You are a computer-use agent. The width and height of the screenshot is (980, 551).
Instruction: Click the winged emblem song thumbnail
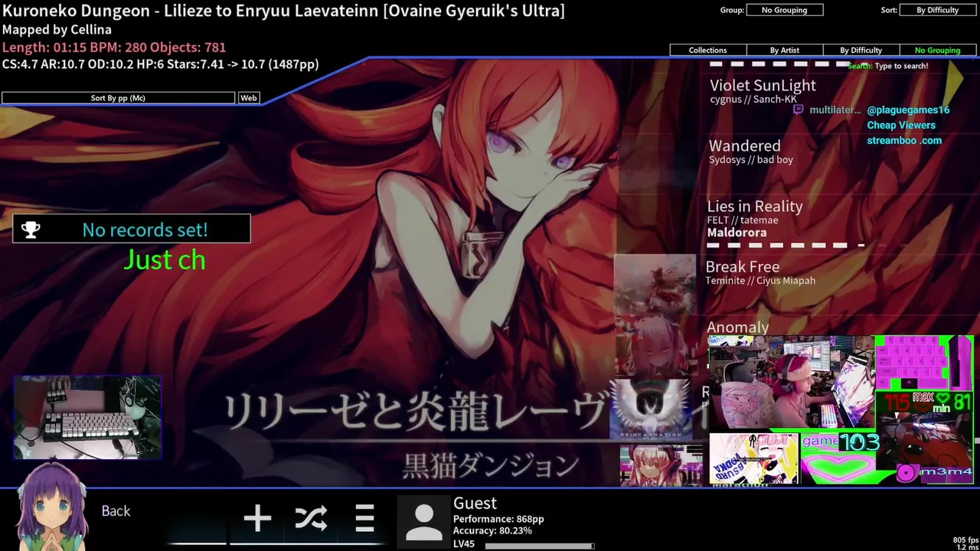(650, 409)
